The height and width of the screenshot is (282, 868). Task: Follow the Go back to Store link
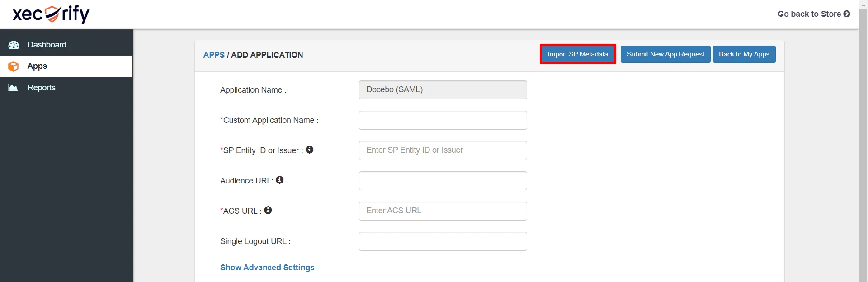click(x=814, y=14)
